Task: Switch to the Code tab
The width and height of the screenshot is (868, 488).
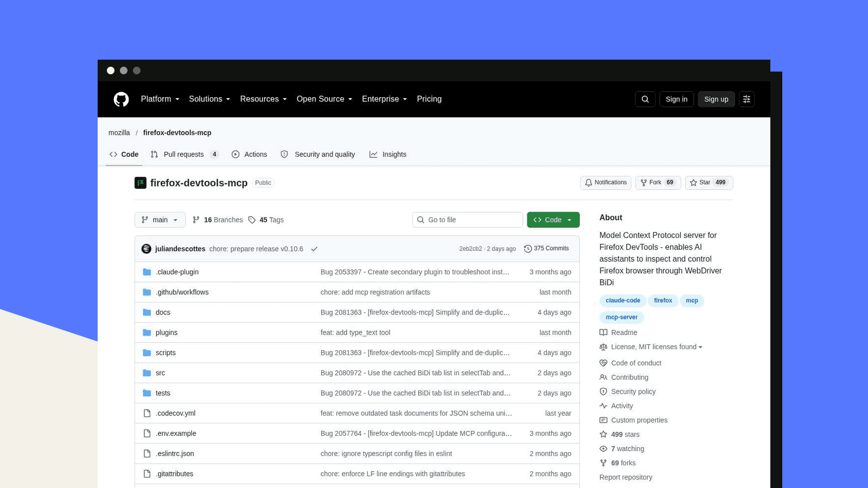Action: (x=124, y=155)
